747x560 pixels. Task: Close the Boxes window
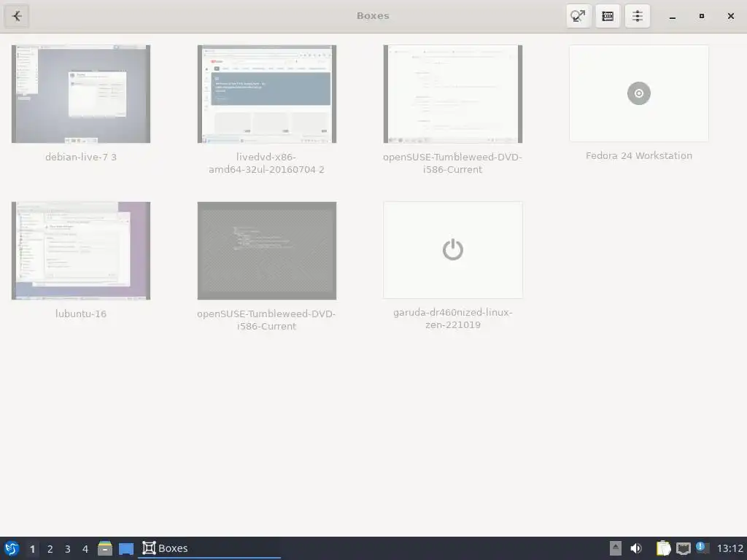click(731, 16)
